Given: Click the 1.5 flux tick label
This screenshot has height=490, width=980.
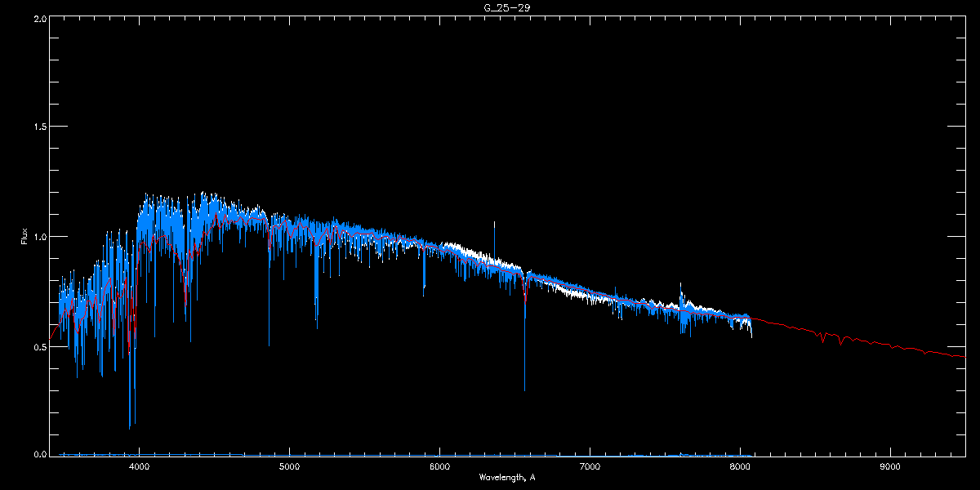Looking at the screenshot, I should [39, 127].
